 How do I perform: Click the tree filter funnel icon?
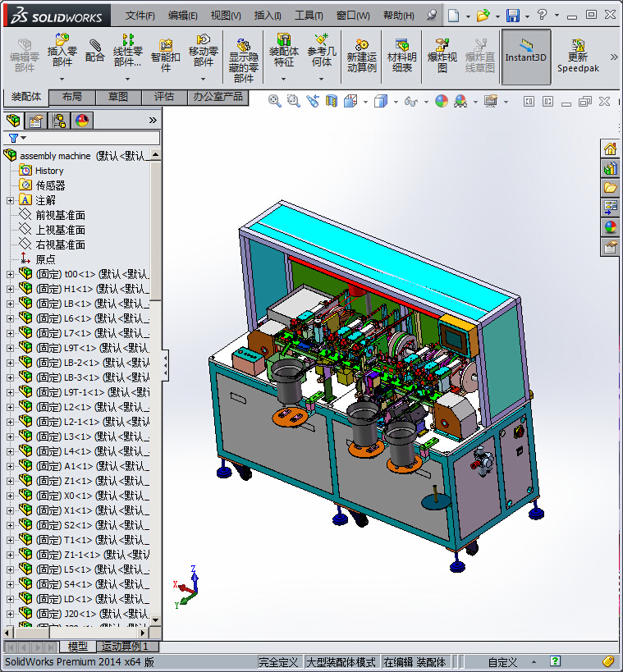13,138
